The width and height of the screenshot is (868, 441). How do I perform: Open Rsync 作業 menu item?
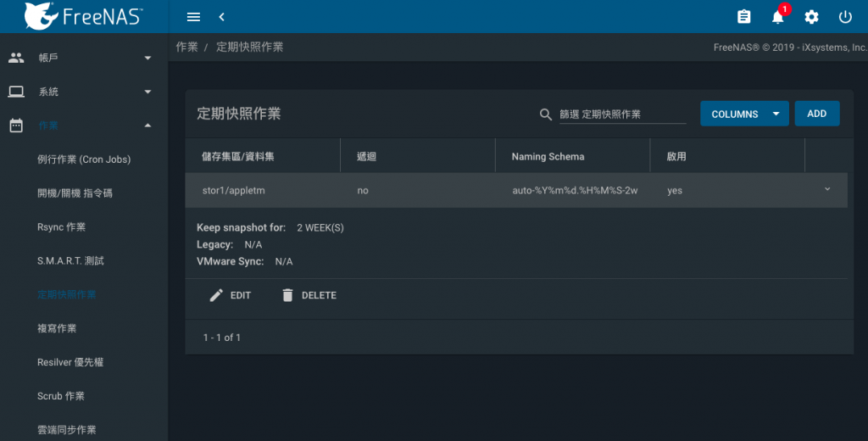click(x=61, y=226)
